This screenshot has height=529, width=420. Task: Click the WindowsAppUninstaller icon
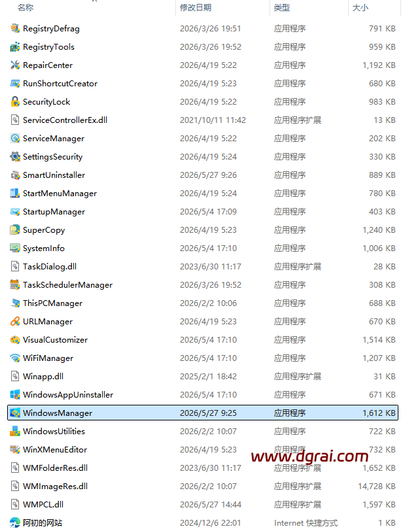click(x=15, y=394)
